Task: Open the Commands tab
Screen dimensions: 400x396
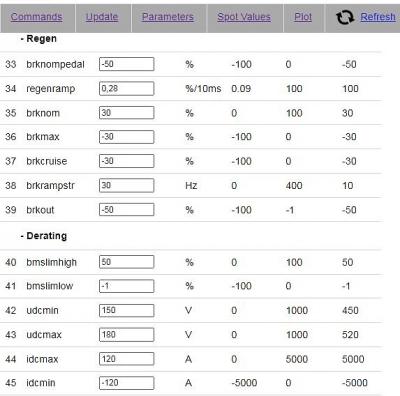Action: (36, 17)
